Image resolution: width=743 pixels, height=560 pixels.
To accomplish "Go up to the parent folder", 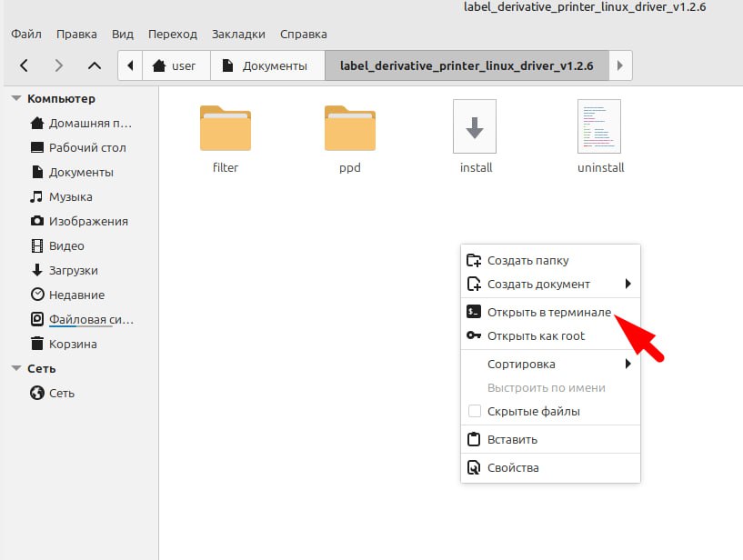I will 94,65.
